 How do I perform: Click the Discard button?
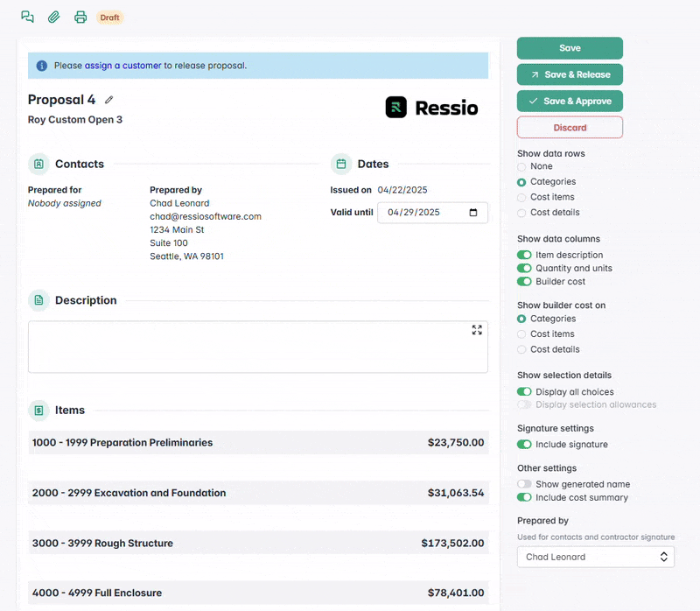click(570, 128)
